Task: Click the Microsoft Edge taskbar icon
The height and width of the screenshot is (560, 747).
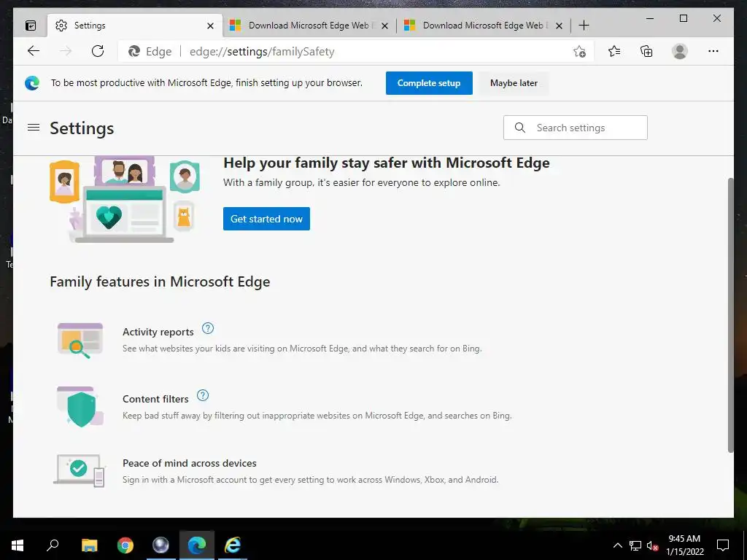Action: tap(197, 545)
